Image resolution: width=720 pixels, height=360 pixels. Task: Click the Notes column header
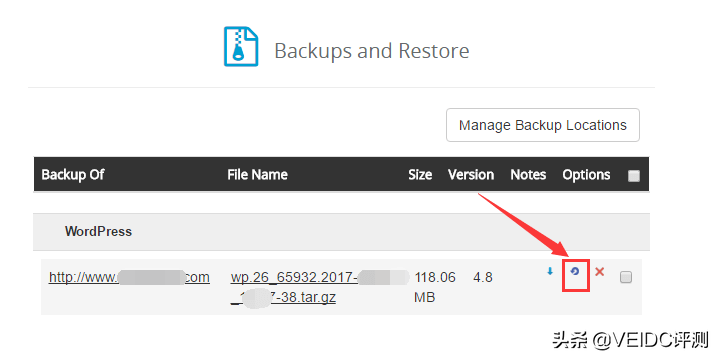528,174
